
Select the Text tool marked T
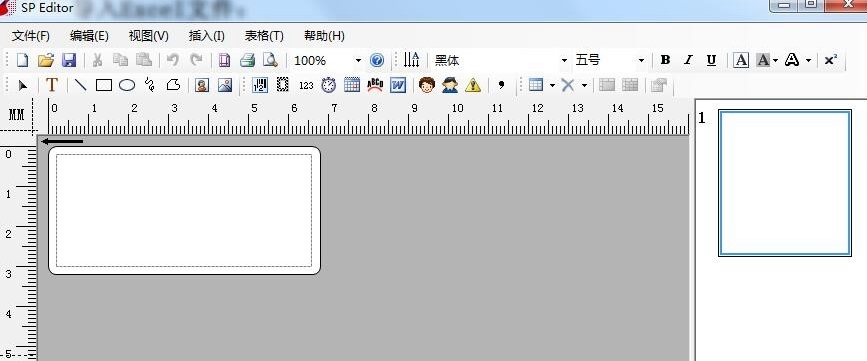(x=51, y=85)
